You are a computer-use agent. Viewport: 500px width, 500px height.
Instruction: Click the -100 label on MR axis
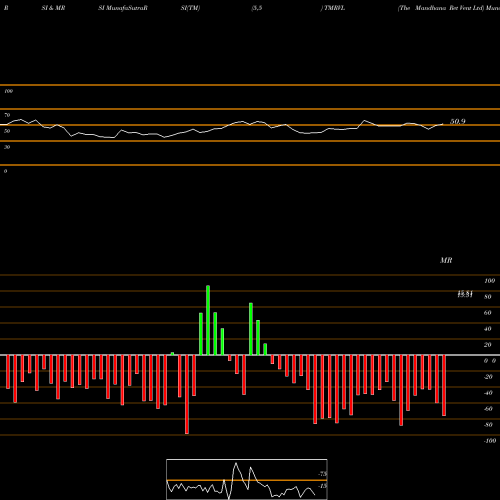tap(490, 441)
